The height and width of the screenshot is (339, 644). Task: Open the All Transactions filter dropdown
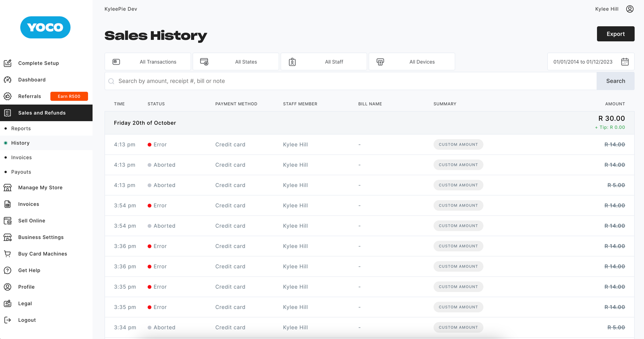pos(148,62)
